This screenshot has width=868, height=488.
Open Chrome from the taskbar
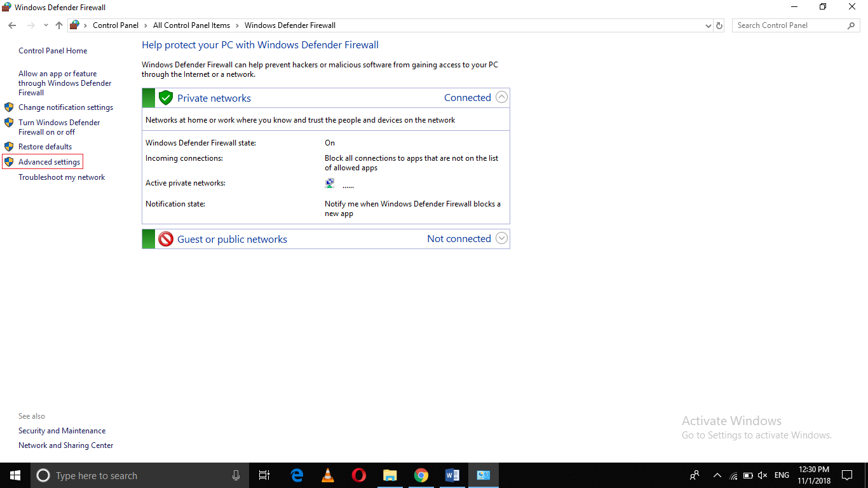pos(421,475)
